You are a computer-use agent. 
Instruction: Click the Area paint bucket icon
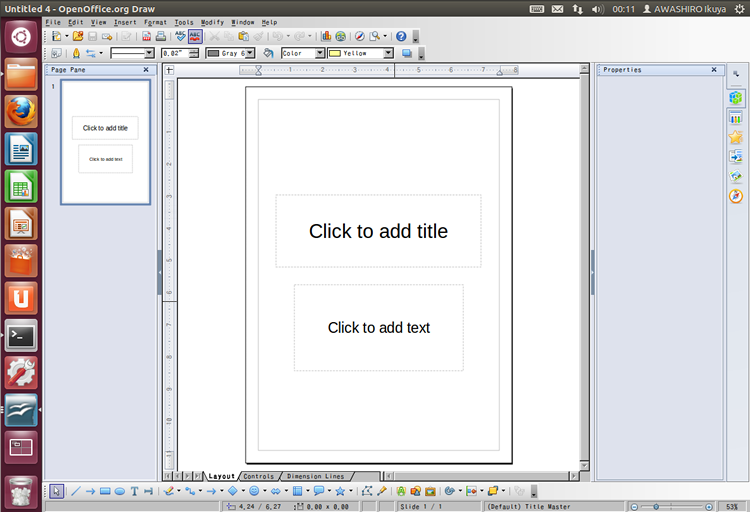pyautogui.click(x=268, y=53)
